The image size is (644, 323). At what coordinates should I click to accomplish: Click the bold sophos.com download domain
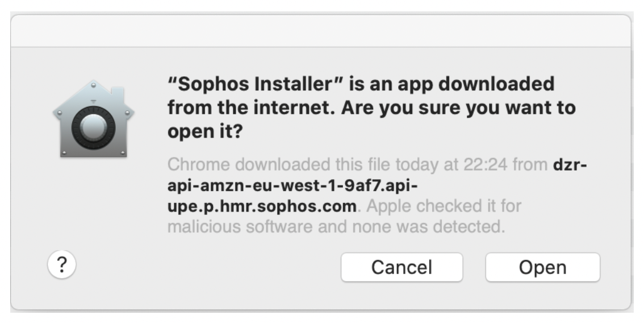(262, 206)
